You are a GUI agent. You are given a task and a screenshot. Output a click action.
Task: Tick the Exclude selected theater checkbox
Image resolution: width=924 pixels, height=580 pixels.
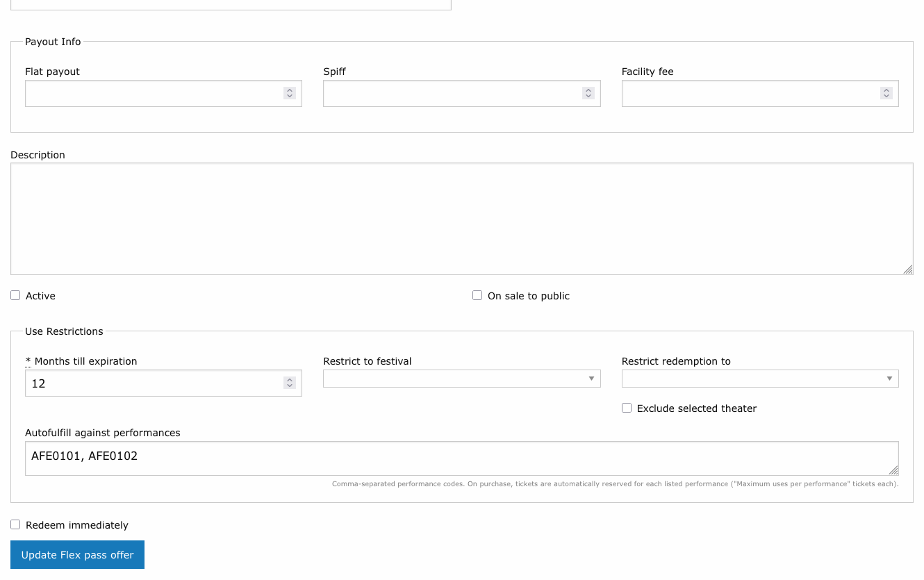click(627, 408)
